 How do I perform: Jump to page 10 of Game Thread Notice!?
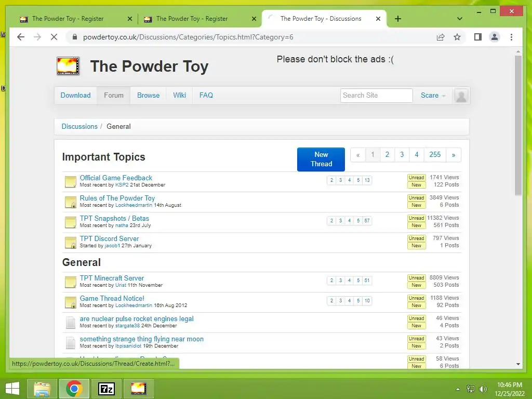pos(367,301)
